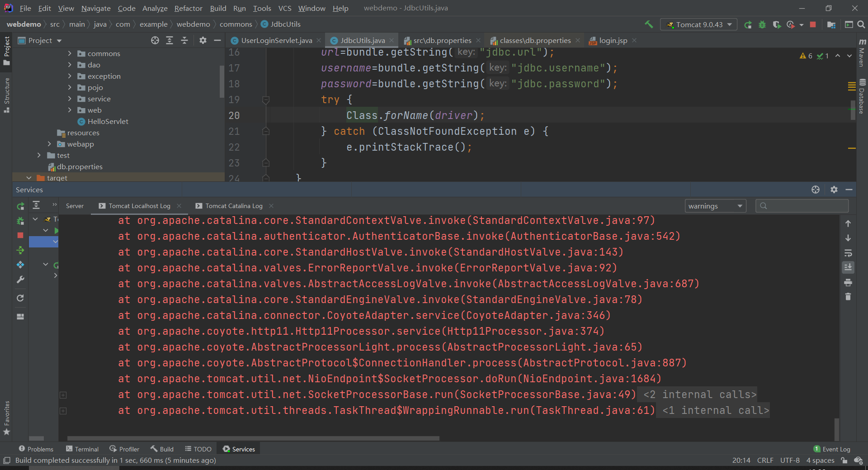Click the Update application icon in Services
Image resolution: width=868 pixels, height=470 pixels.
(x=20, y=265)
